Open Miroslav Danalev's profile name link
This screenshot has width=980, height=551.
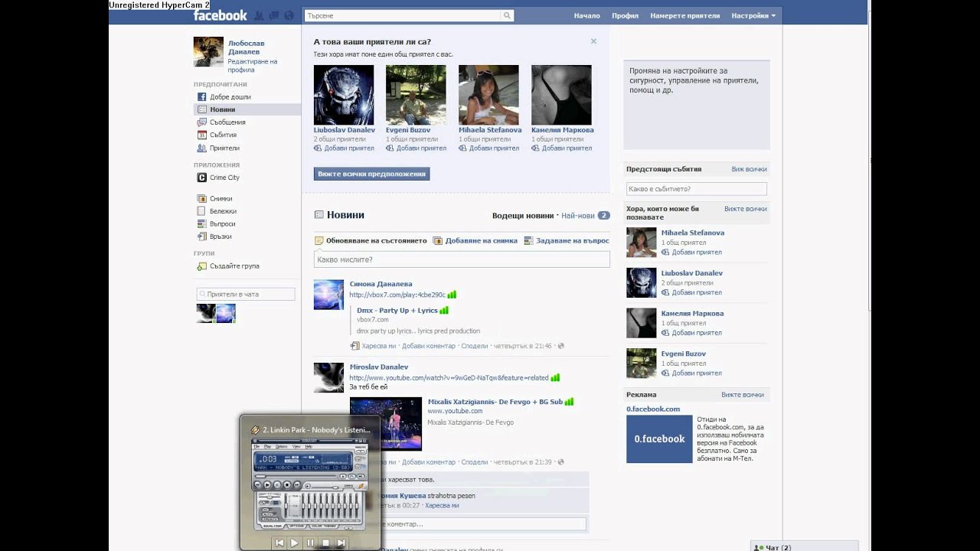tap(379, 367)
